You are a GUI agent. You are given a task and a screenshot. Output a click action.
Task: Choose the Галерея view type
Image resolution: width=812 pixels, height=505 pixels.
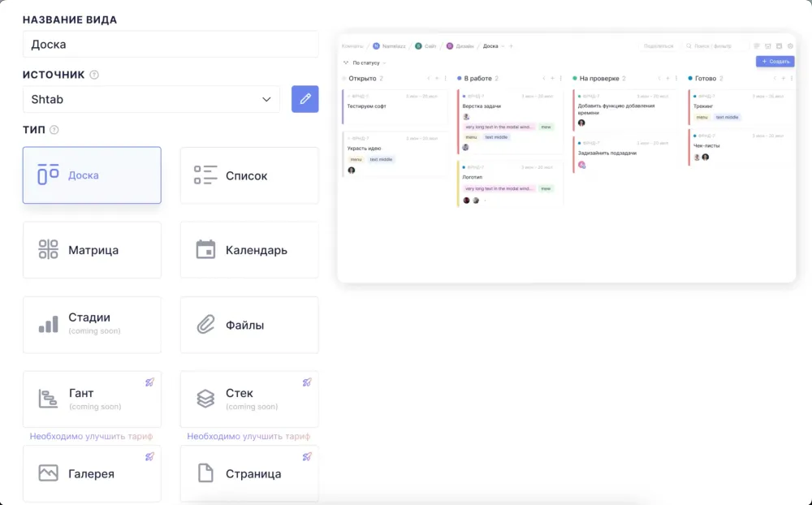point(92,473)
